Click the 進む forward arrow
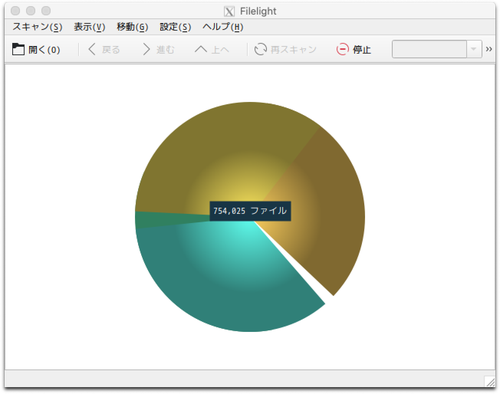This screenshot has width=500, height=394. click(146, 49)
